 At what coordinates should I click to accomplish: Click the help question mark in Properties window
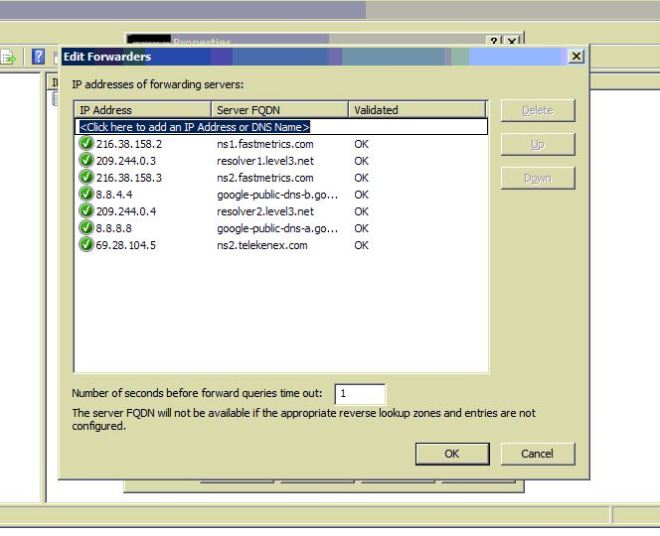pos(494,41)
